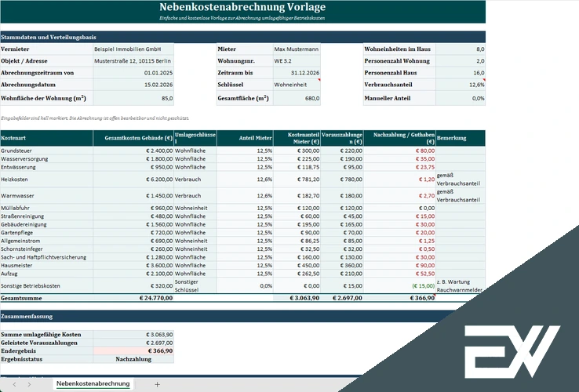Image resolution: width=579 pixels, height=392 pixels.
Task: Select the pink Endergebnis cell € 366,90
Action: click(133, 351)
